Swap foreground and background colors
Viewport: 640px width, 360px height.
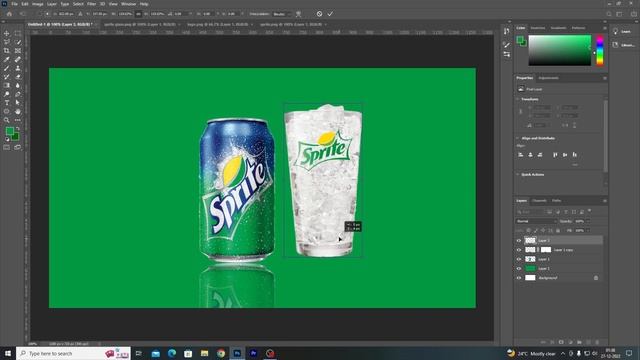tap(18, 129)
